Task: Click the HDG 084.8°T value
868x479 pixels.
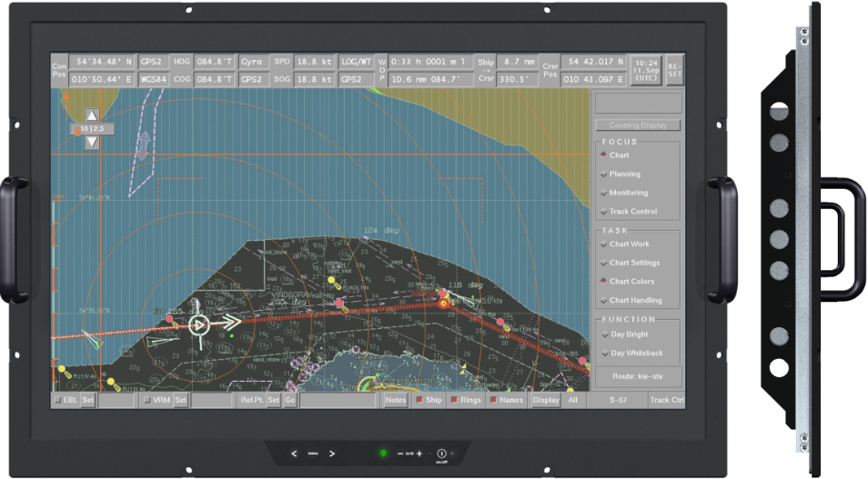Action: point(214,62)
